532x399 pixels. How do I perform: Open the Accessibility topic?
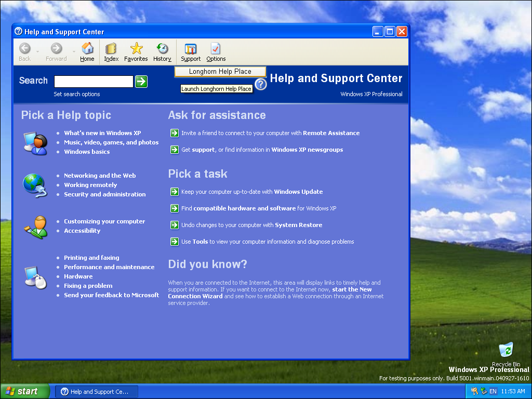[x=82, y=231]
